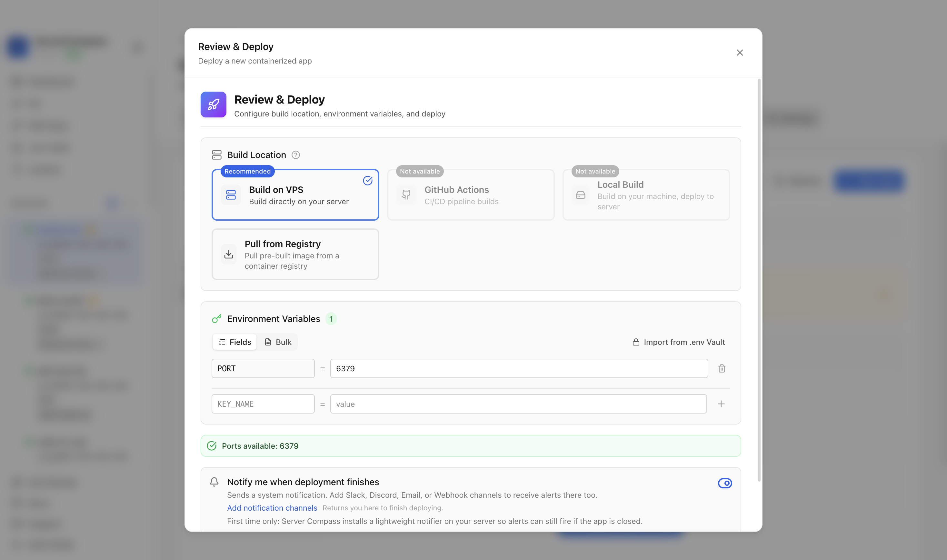Click the empty KEY_NAME input field
The image size is (947, 560).
[263, 404]
